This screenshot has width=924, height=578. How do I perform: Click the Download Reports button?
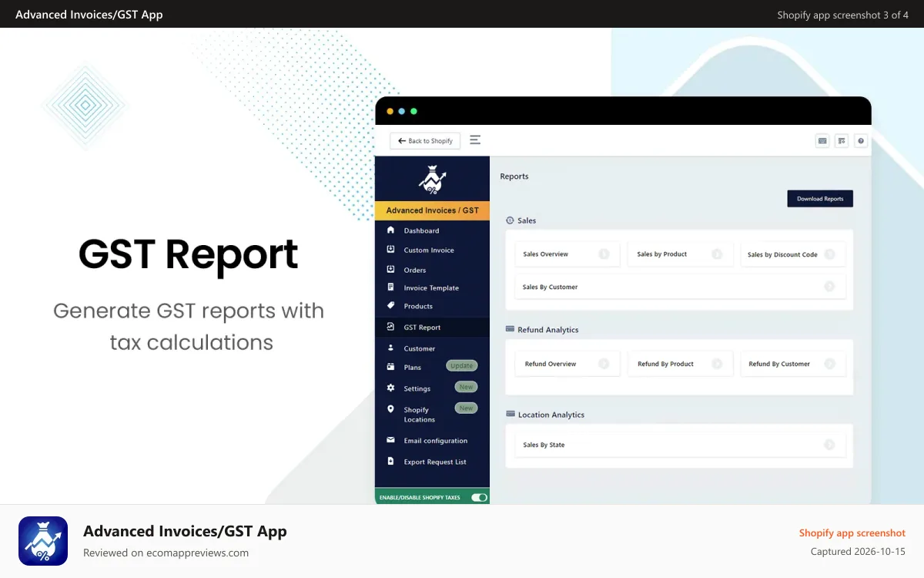(820, 199)
